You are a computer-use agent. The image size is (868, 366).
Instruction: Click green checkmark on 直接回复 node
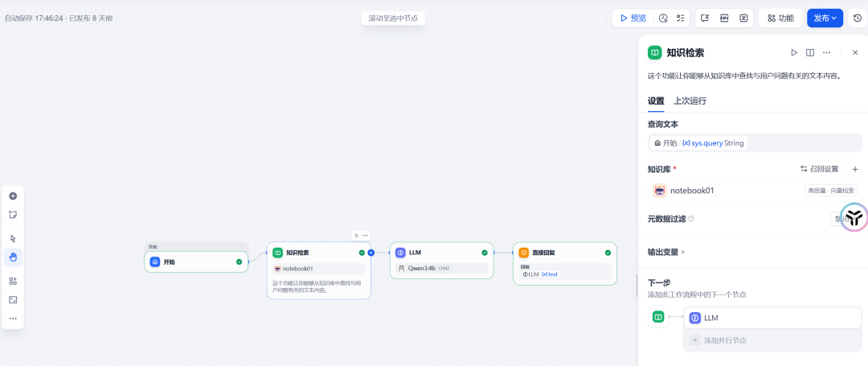608,253
